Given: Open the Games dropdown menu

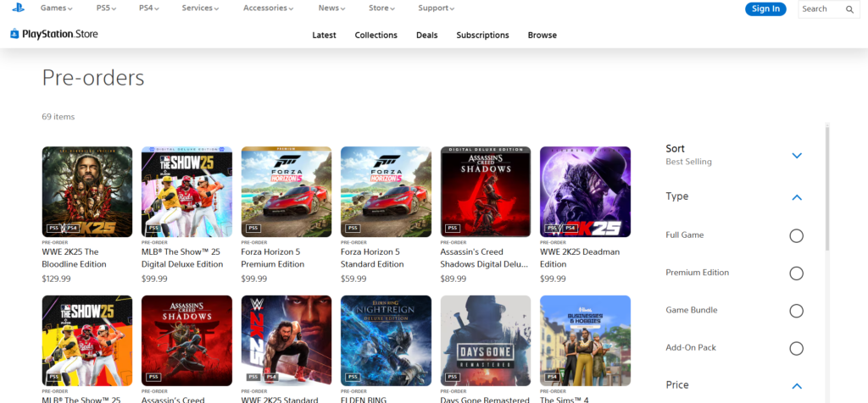Looking at the screenshot, I should (x=57, y=8).
